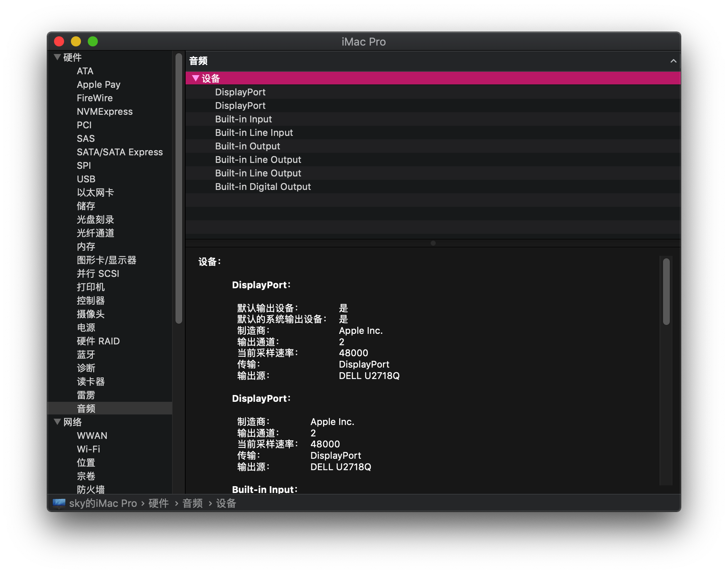
Task: Click the green zoom window button
Action: click(x=93, y=41)
